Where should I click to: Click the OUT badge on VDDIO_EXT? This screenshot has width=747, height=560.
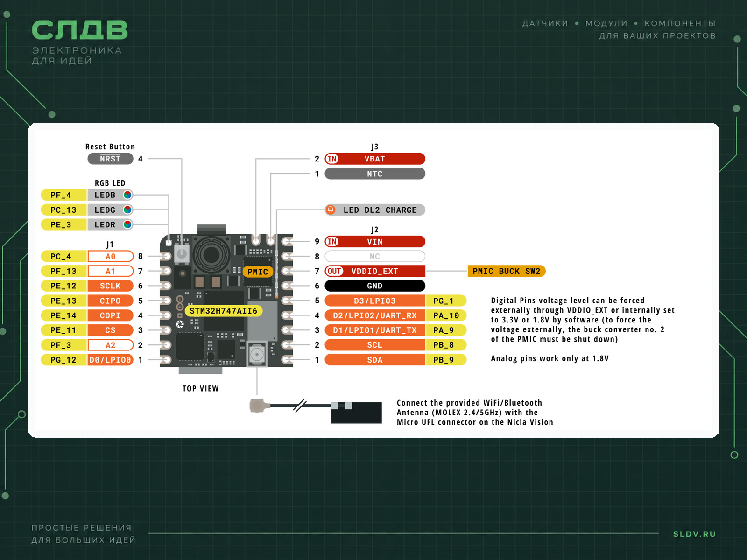tap(334, 271)
